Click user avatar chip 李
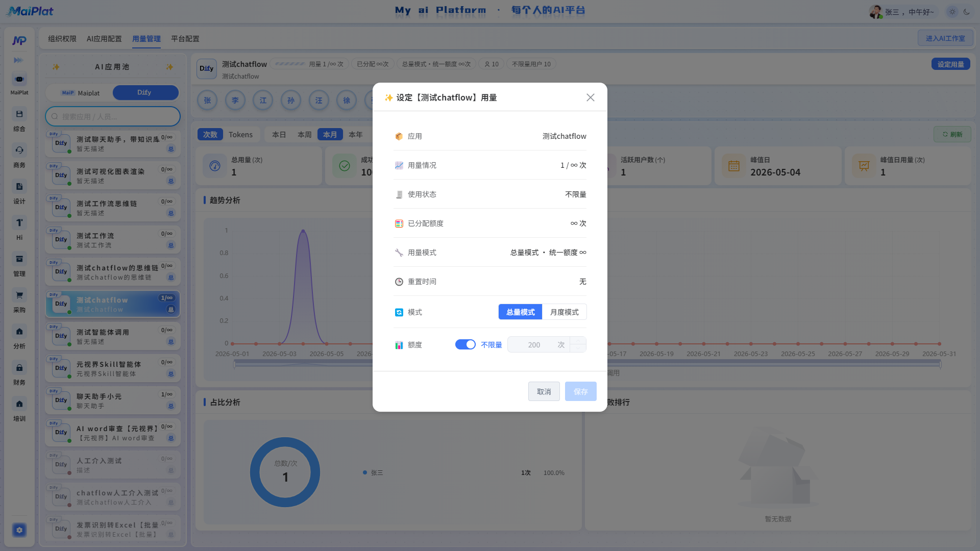 tap(235, 101)
